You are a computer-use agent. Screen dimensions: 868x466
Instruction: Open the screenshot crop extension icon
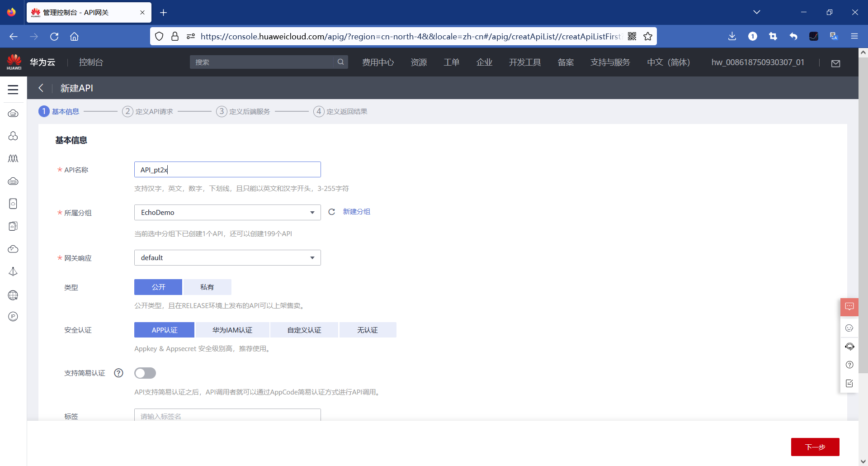773,36
